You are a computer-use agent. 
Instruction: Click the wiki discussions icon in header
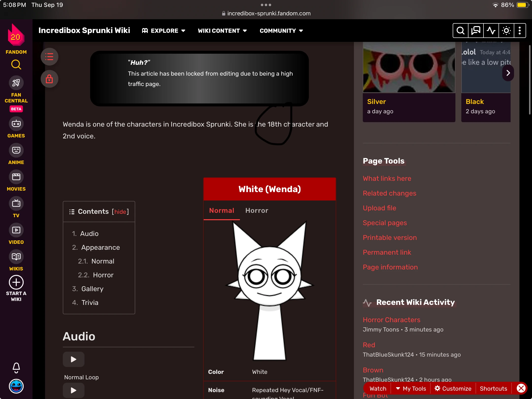click(x=476, y=31)
